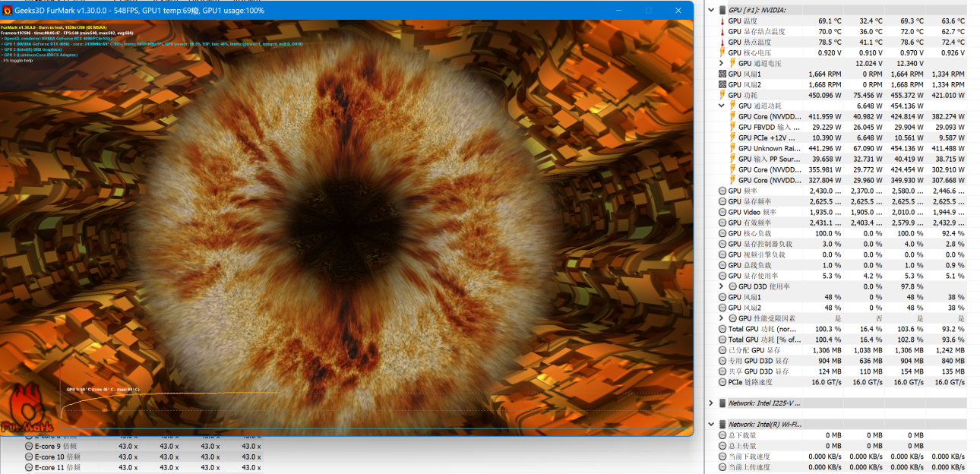Select GPU Core row showing 355.981 W
The width and height of the screenshot is (980, 474).
(x=842, y=170)
